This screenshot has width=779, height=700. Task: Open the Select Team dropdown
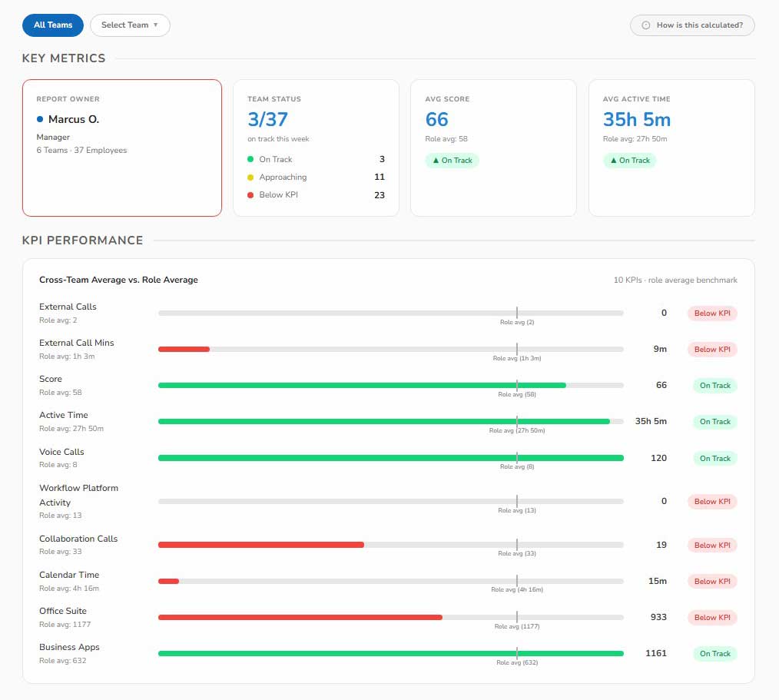coord(130,25)
